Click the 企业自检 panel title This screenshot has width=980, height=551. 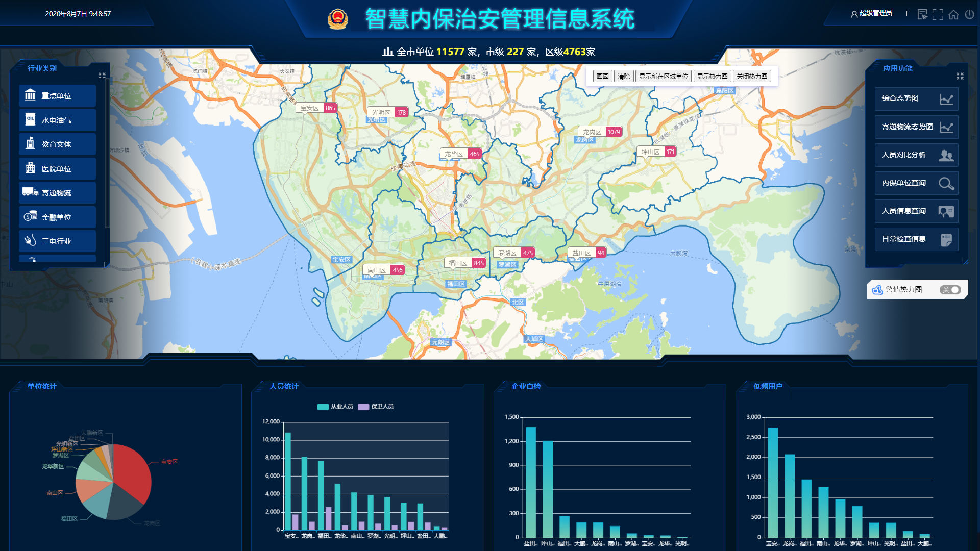point(526,386)
